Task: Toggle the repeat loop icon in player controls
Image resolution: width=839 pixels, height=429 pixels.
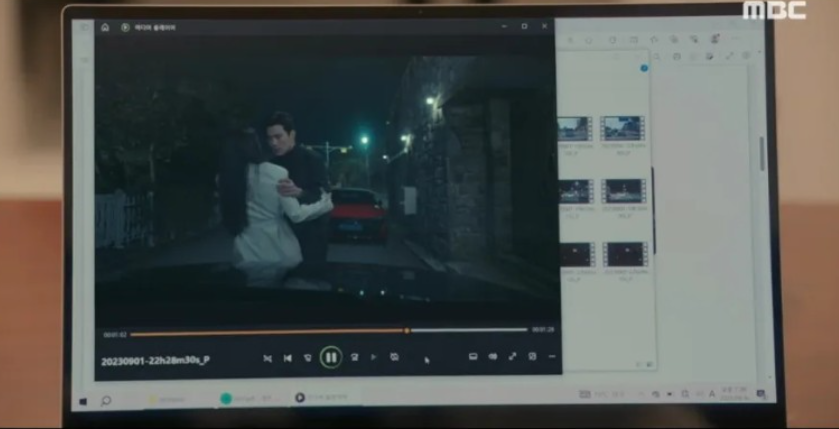Action: click(394, 357)
